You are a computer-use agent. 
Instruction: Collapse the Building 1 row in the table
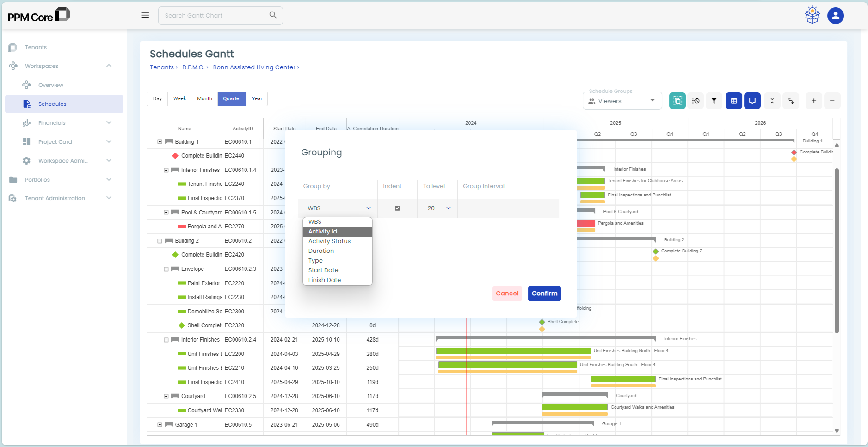click(160, 142)
